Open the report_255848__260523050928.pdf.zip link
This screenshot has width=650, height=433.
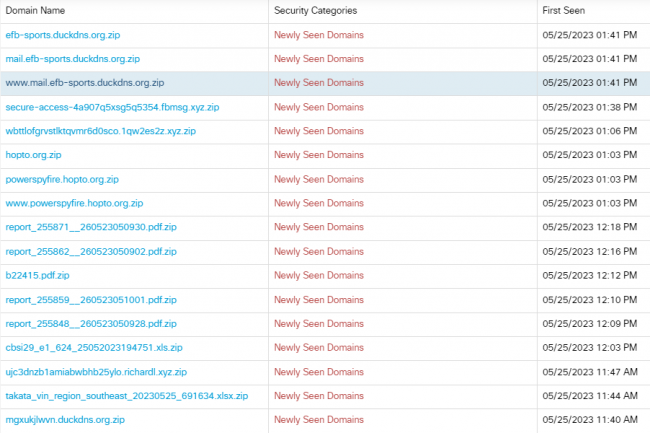click(91, 323)
